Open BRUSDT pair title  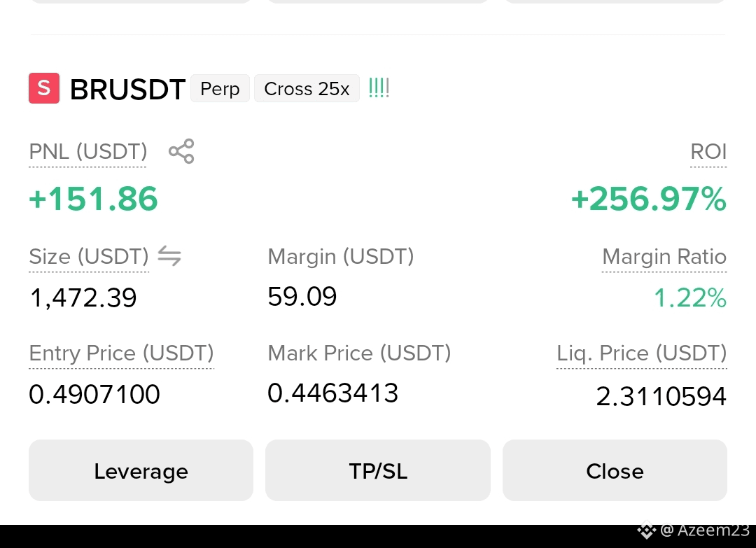(128, 89)
